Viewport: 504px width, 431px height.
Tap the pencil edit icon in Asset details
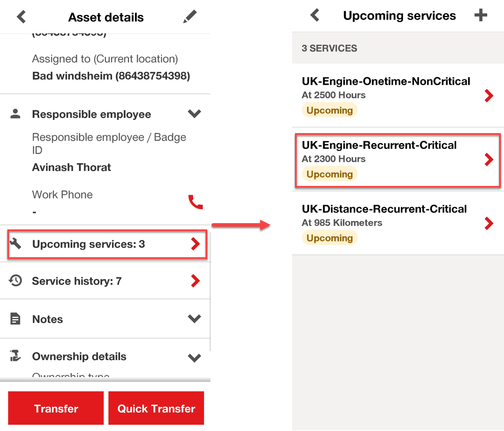[190, 17]
